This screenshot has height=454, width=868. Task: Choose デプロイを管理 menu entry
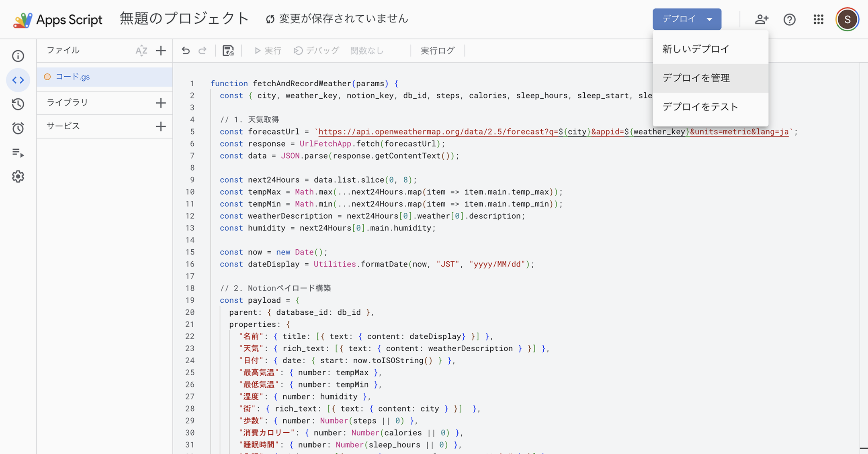click(696, 78)
